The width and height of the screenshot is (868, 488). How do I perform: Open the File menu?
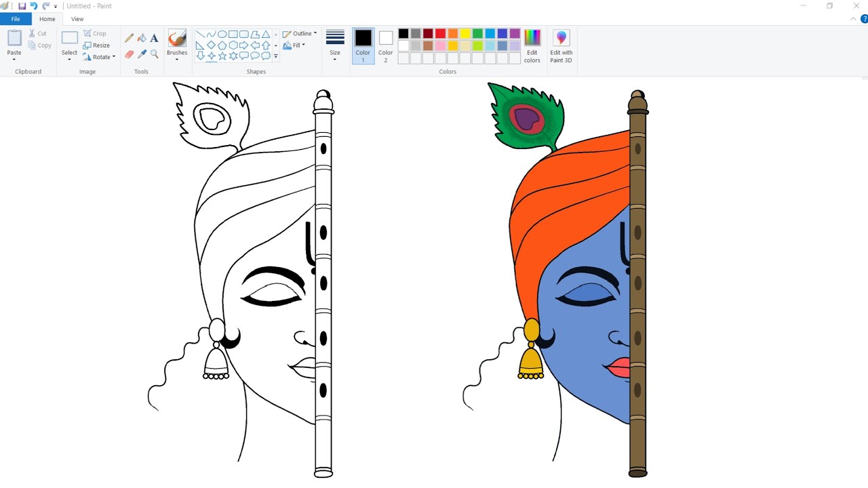point(16,19)
